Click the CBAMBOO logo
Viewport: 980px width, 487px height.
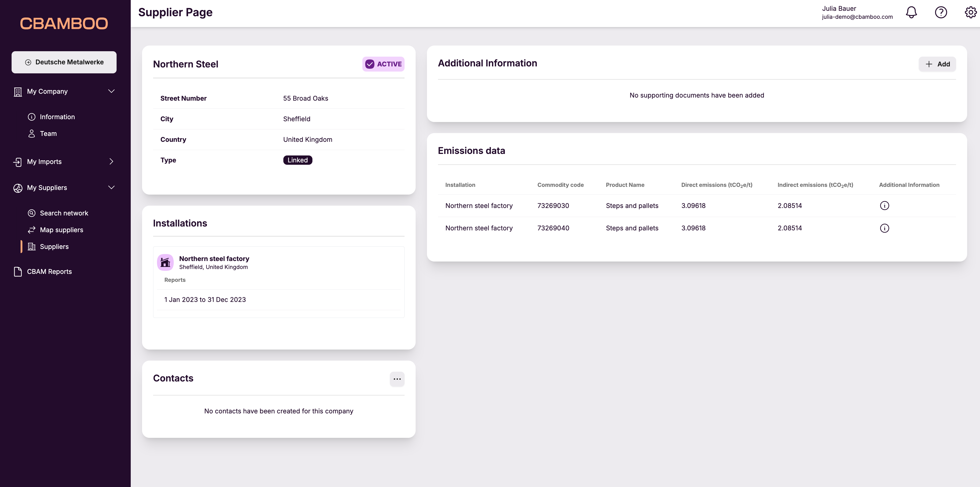pyautogui.click(x=64, y=24)
